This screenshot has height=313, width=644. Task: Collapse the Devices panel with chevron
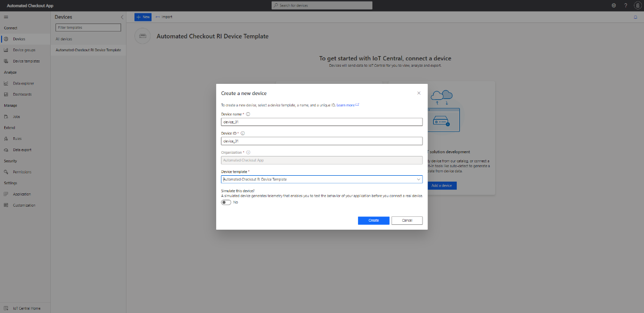click(x=122, y=17)
